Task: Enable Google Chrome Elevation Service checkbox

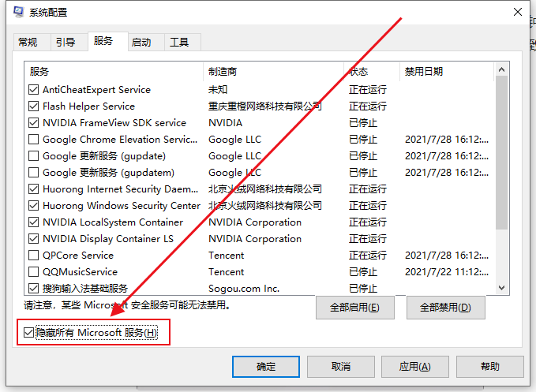Action: pyautogui.click(x=33, y=140)
